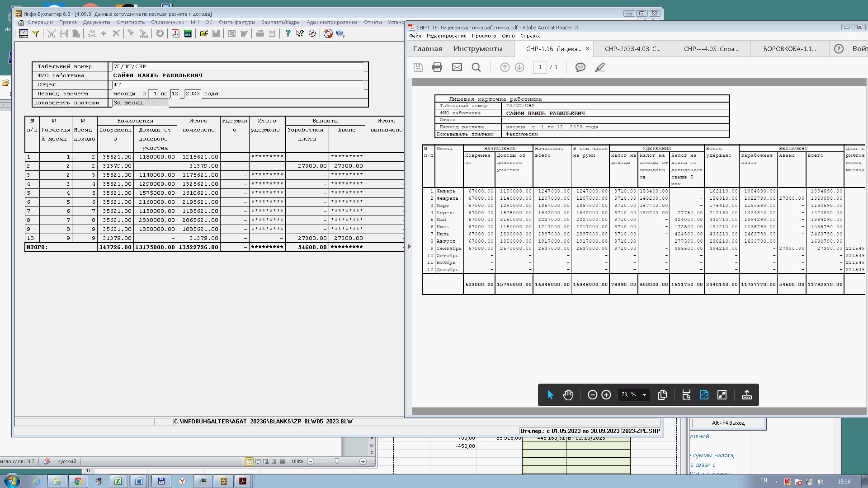
Task: Open the green calculator icon
Action: coord(188,33)
